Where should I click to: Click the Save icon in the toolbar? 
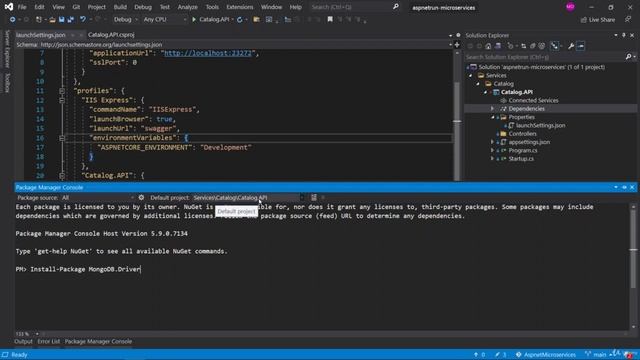click(x=62, y=19)
